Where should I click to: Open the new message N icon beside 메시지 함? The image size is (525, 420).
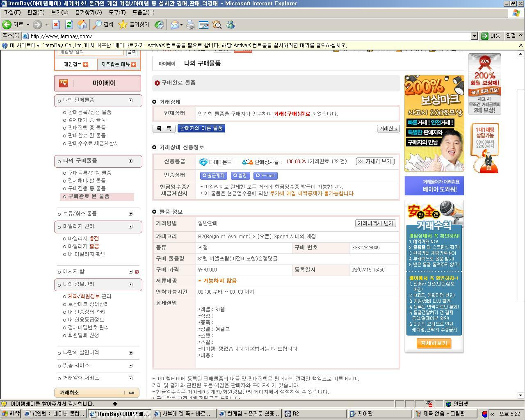click(136, 272)
